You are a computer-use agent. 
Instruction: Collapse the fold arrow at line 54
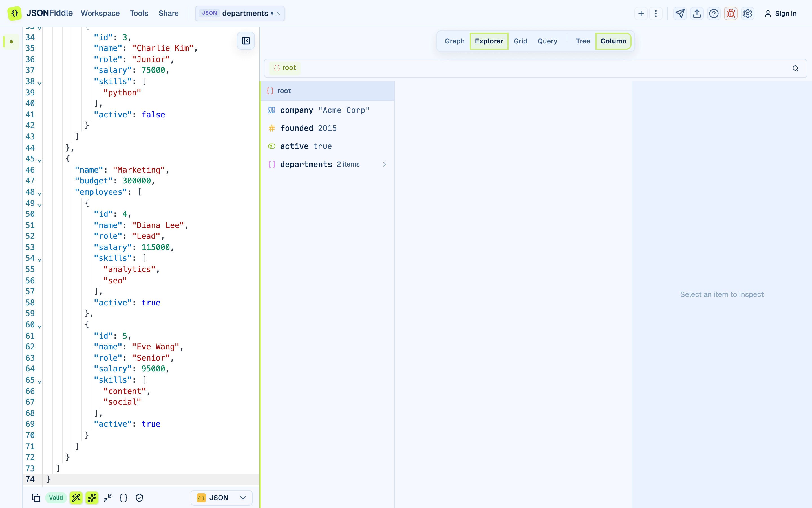(39, 260)
